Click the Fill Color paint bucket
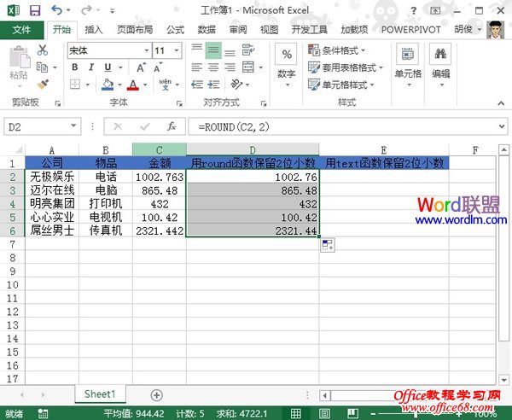 pyautogui.click(x=108, y=85)
